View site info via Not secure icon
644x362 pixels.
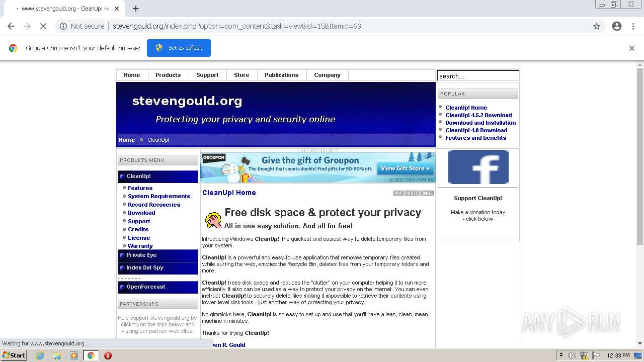[x=63, y=26]
